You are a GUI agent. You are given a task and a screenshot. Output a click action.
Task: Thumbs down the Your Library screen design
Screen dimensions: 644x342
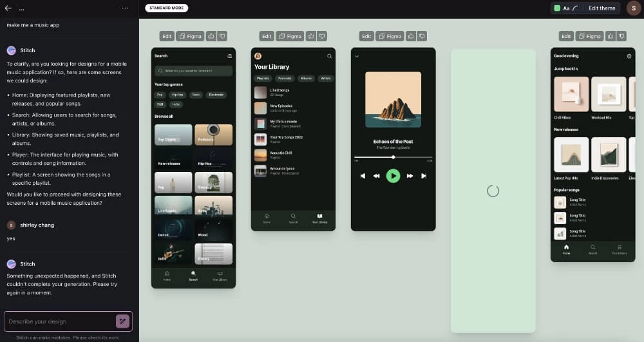(x=322, y=37)
